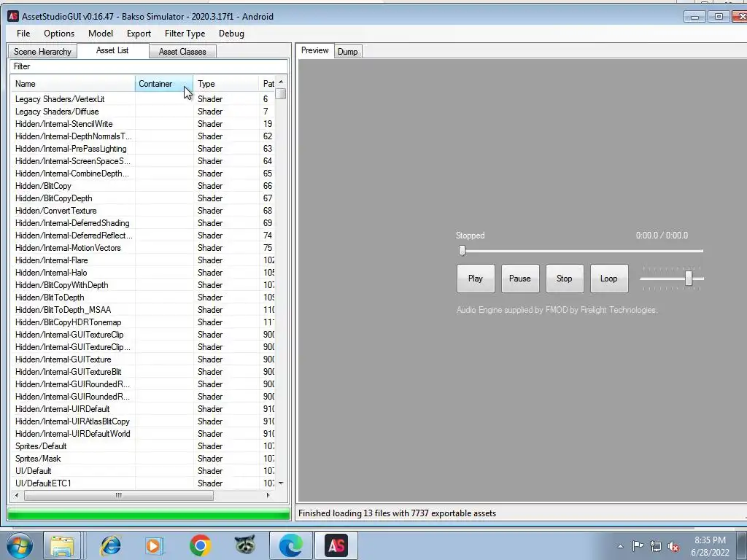Click the muted volume tray icon

pyautogui.click(x=673, y=546)
